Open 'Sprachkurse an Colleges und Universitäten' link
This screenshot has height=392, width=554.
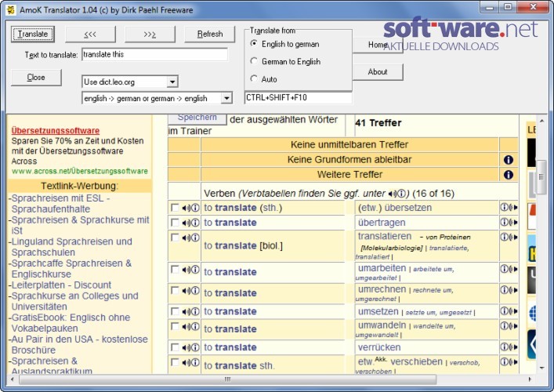tap(74, 301)
